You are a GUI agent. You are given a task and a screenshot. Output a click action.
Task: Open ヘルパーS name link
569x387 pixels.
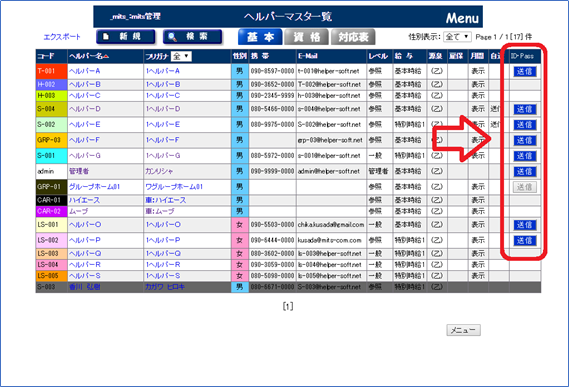coord(85,276)
